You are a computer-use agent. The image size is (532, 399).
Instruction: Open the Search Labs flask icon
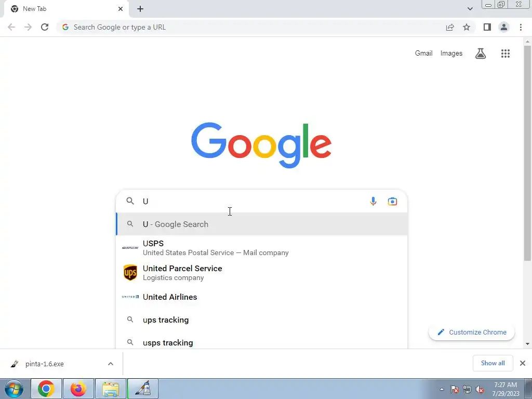(x=481, y=54)
